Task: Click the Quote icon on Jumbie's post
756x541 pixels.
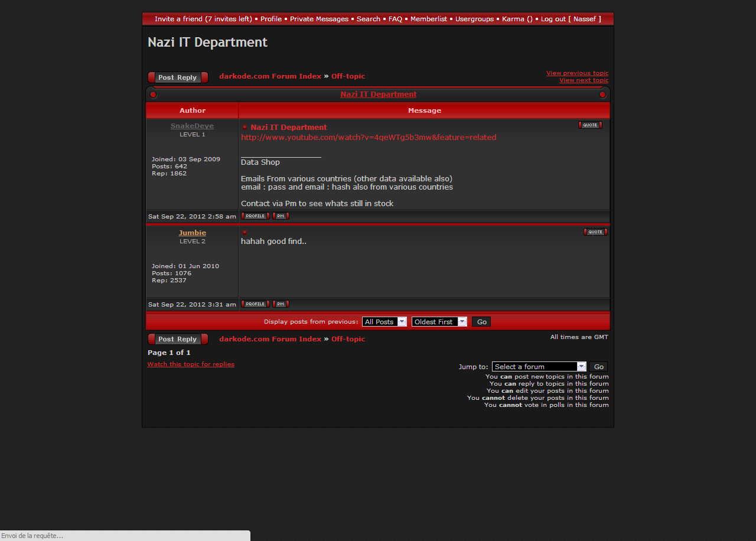Action: pos(595,232)
